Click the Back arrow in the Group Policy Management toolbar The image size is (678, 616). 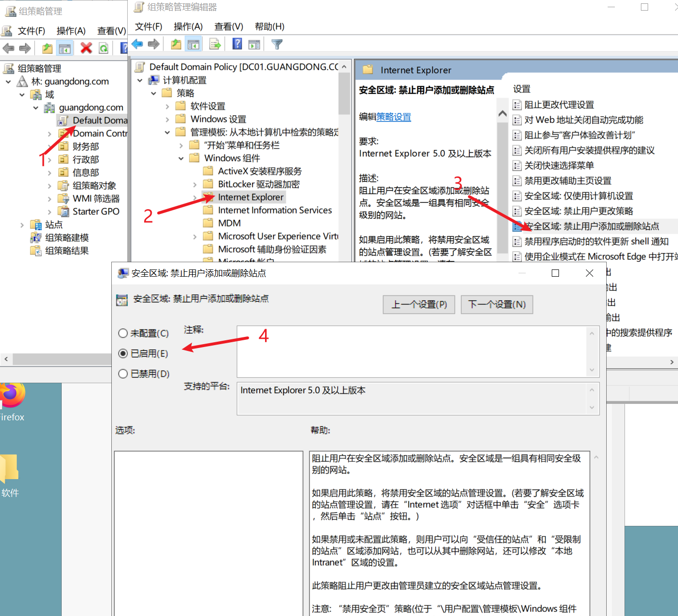pyautogui.click(x=8, y=48)
